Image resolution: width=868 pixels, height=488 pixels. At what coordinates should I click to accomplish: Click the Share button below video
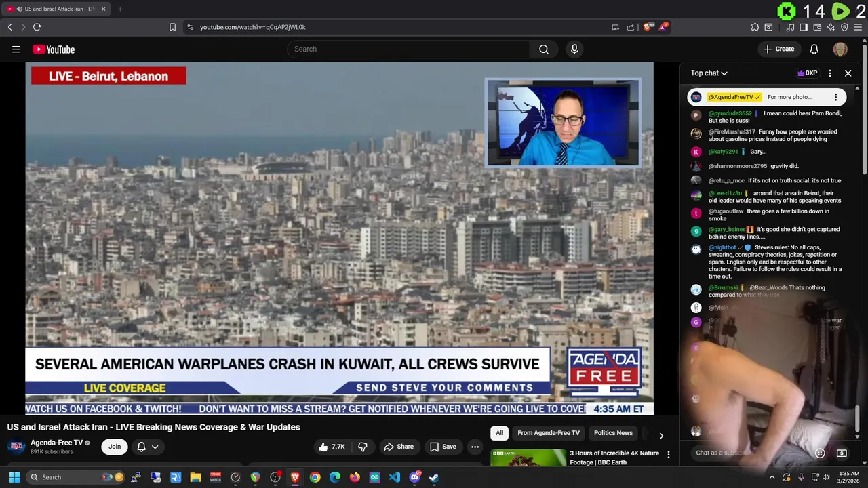pos(399,447)
